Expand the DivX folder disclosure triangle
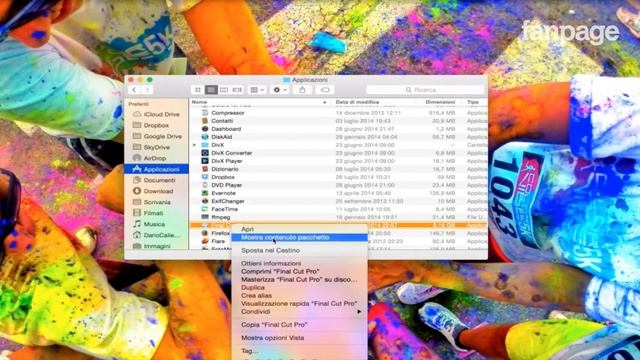The width and height of the screenshot is (640, 360). (x=194, y=145)
